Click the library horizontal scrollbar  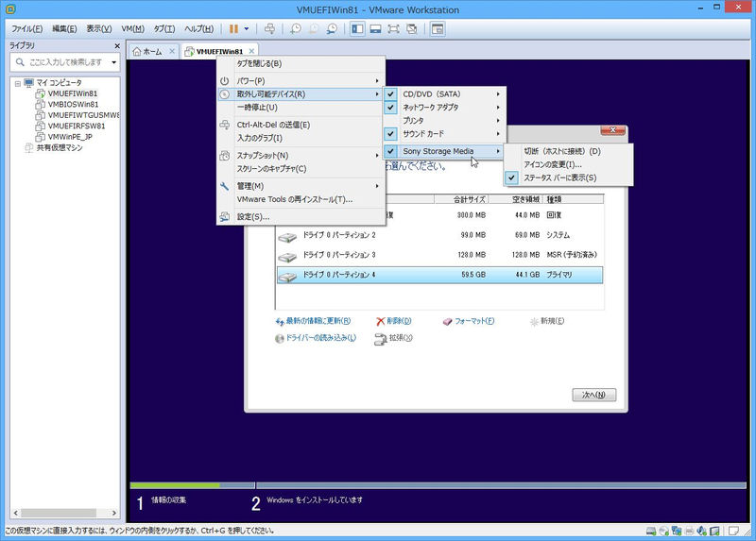[64, 513]
